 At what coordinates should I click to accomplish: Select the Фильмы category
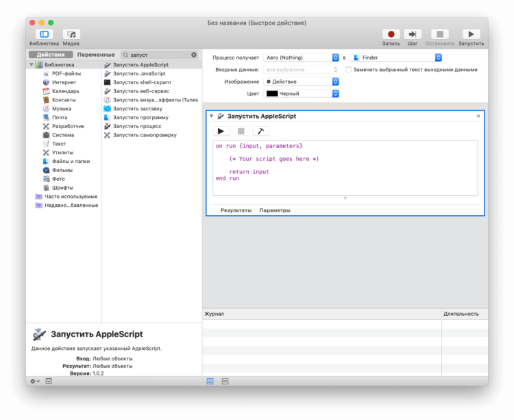pos(62,170)
